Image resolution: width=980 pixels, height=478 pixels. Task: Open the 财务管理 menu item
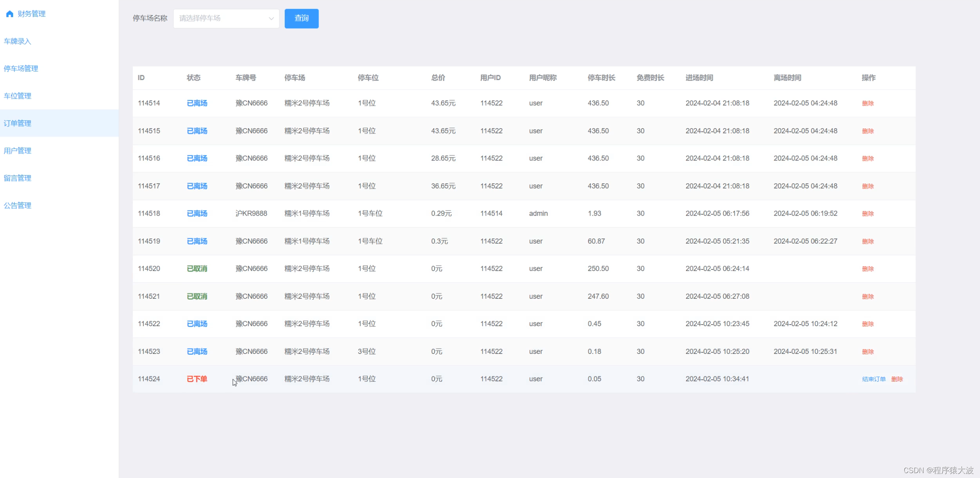pyautogui.click(x=31, y=14)
